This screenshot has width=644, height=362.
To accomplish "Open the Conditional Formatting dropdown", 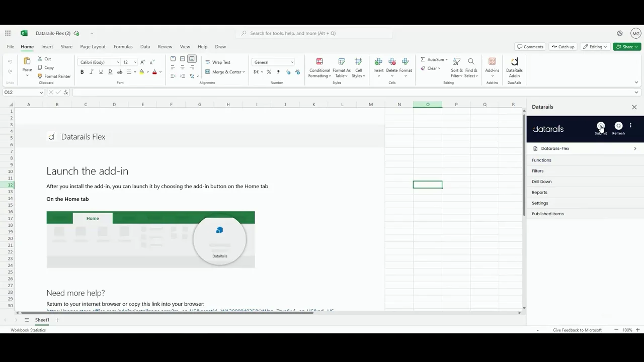I will [x=319, y=67].
